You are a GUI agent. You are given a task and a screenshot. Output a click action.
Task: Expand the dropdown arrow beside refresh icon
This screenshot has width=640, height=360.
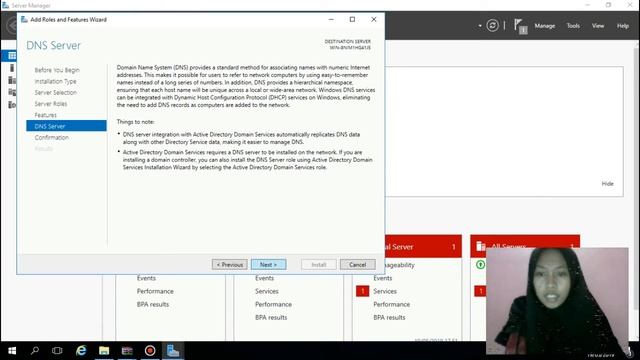click(480, 26)
